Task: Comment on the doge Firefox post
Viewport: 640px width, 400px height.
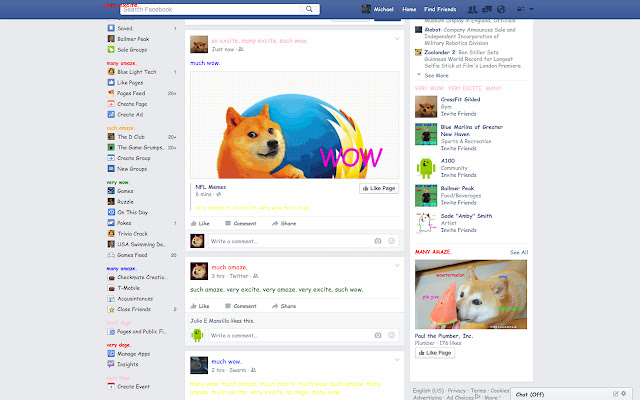Action: (241, 223)
